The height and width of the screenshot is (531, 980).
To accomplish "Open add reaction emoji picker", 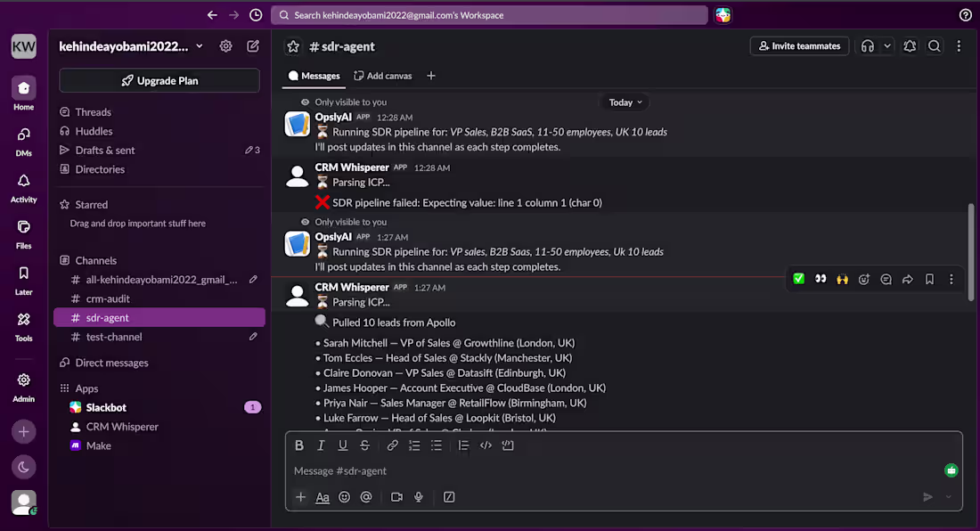I will click(x=864, y=279).
